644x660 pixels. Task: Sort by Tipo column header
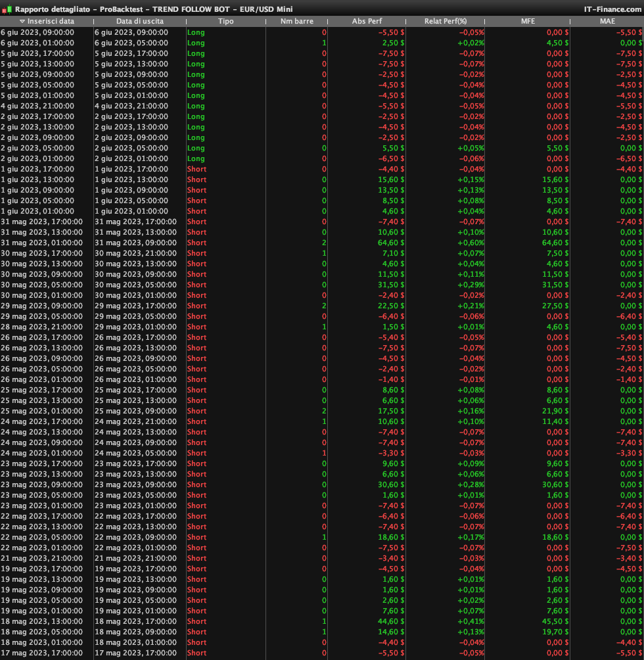point(226,21)
